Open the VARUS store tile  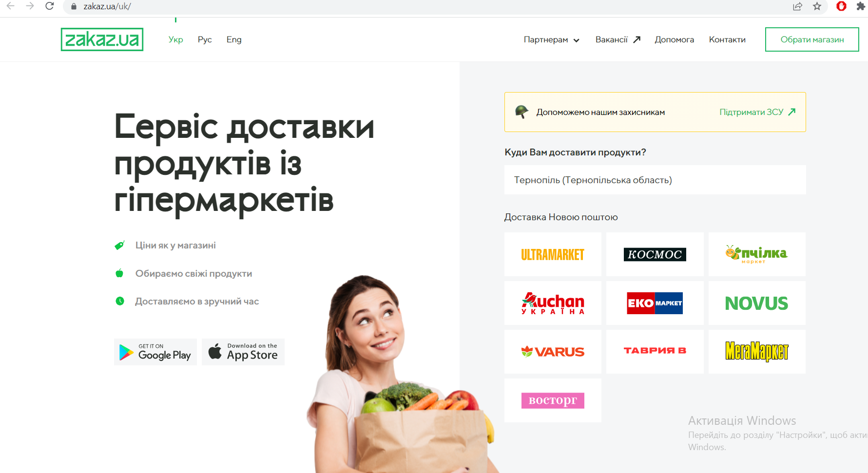[x=553, y=352]
